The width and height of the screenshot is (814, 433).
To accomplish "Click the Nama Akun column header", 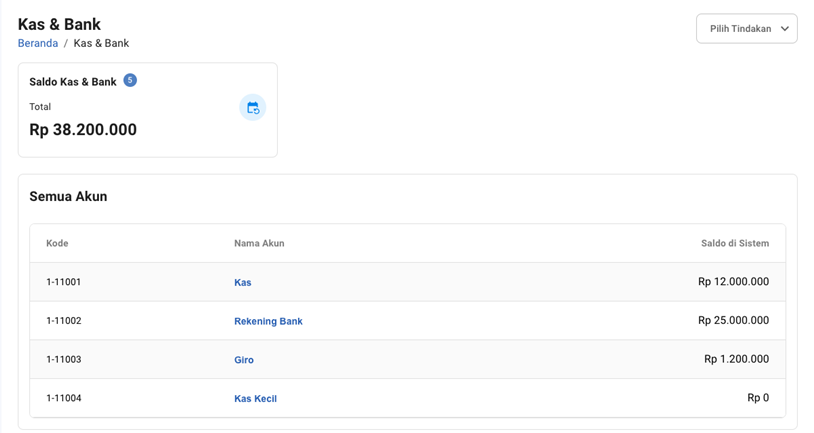I will pyautogui.click(x=259, y=243).
